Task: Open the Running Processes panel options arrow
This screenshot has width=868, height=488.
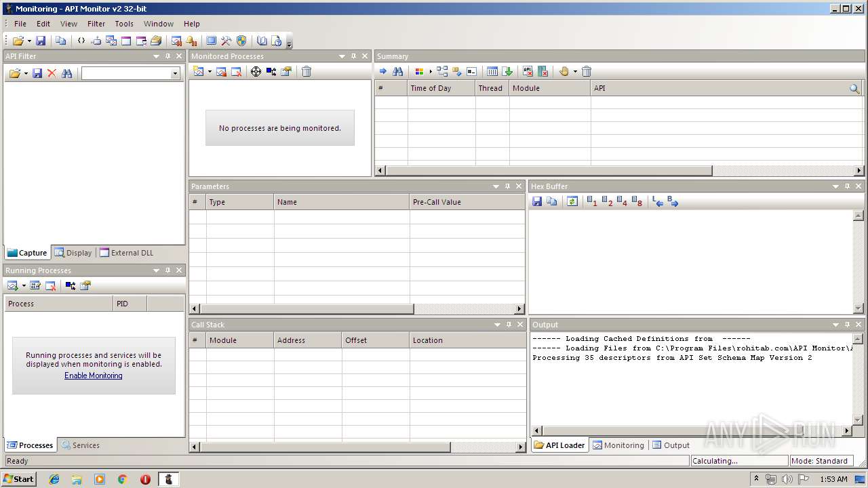Action: pyautogui.click(x=157, y=270)
